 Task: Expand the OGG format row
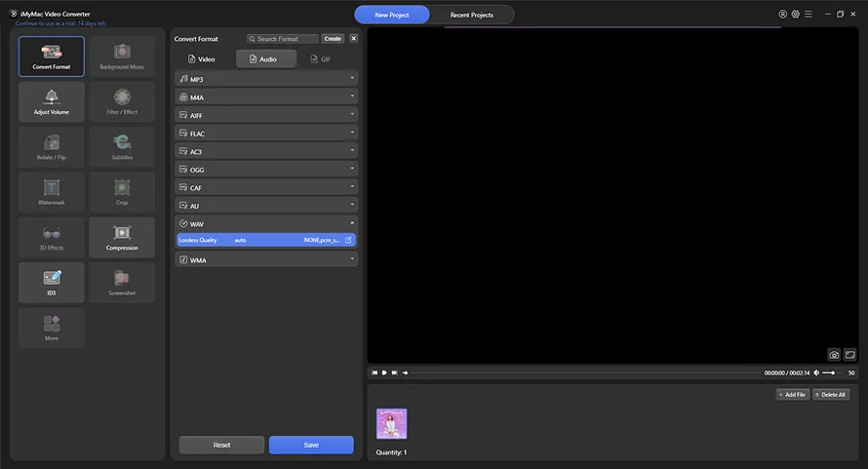tap(266, 170)
